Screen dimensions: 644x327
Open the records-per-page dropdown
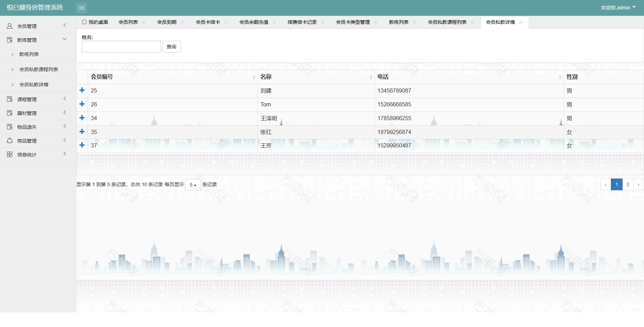click(x=193, y=185)
